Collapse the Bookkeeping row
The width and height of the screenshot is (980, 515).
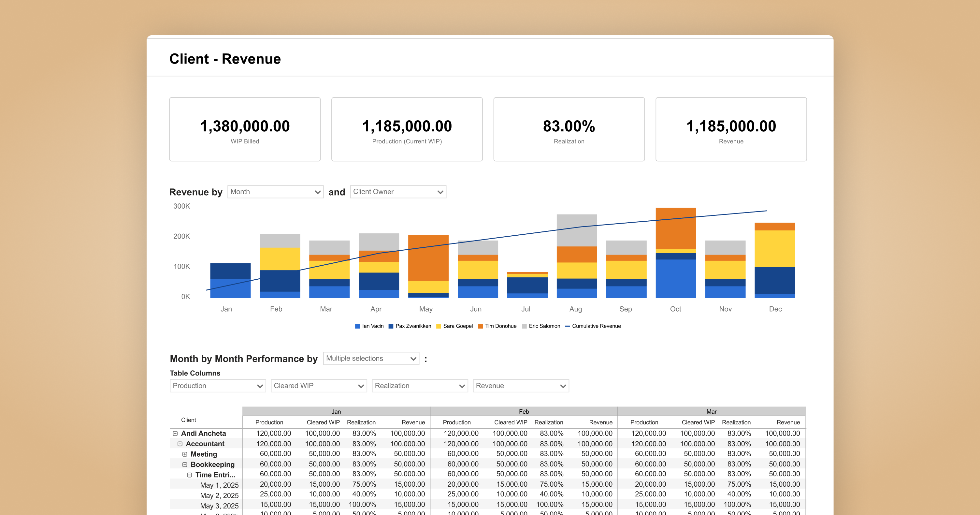point(184,464)
